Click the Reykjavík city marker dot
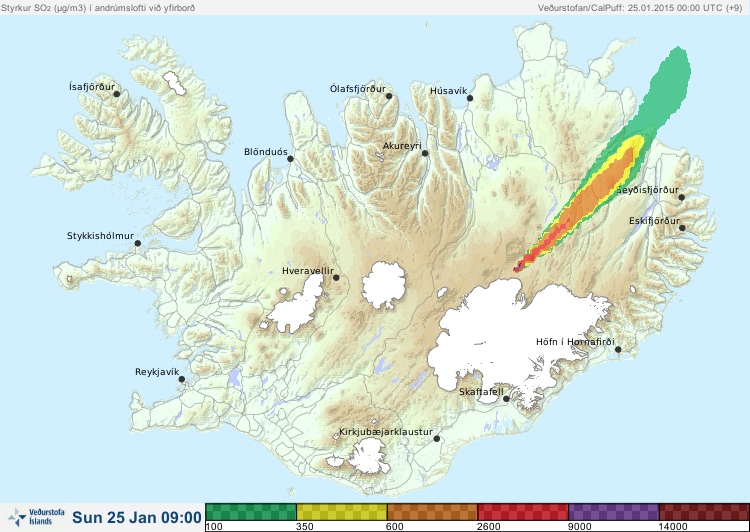Viewport: 750px width, 532px height. [182, 379]
